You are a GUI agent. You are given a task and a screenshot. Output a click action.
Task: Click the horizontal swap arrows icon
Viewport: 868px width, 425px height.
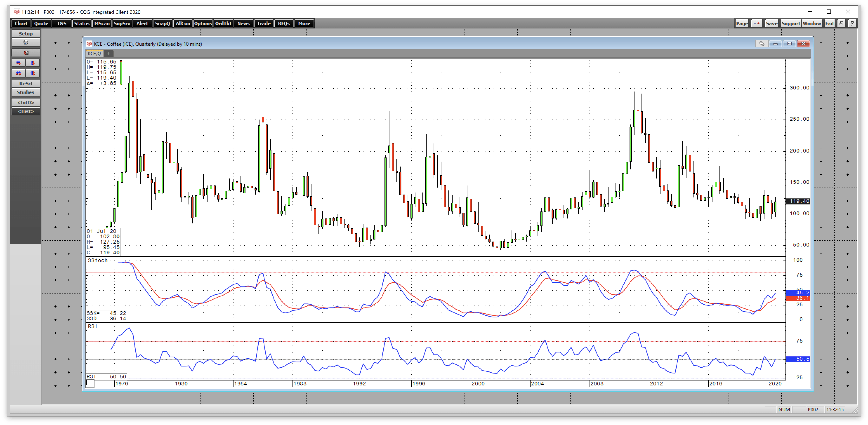click(19, 63)
